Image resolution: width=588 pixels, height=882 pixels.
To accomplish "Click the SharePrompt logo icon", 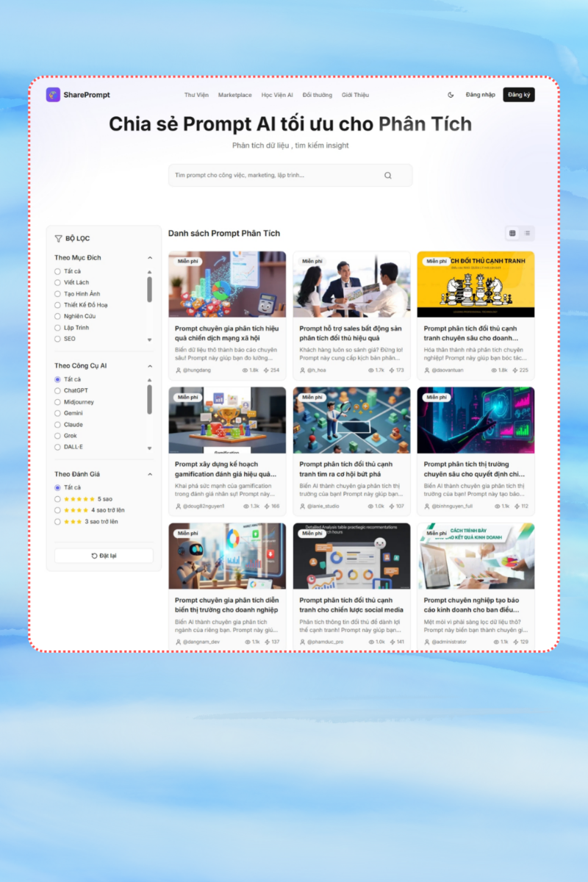I will click(52, 95).
